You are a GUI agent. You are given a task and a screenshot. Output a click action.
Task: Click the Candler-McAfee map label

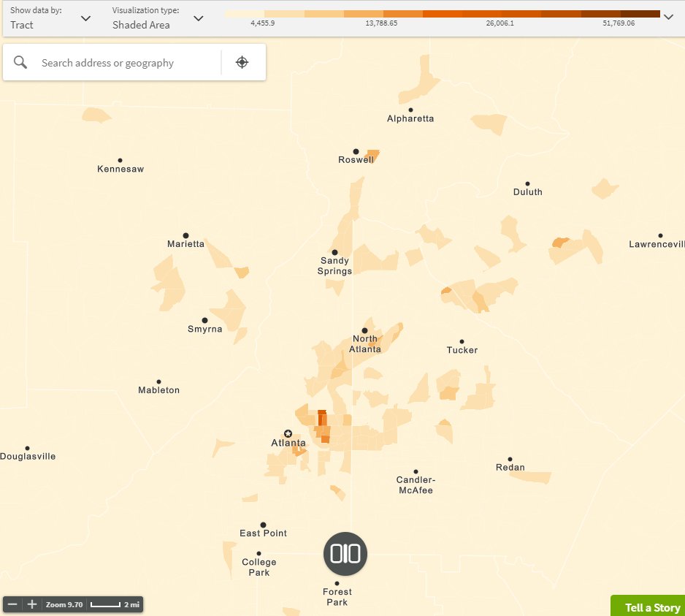[x=416, y=485]
